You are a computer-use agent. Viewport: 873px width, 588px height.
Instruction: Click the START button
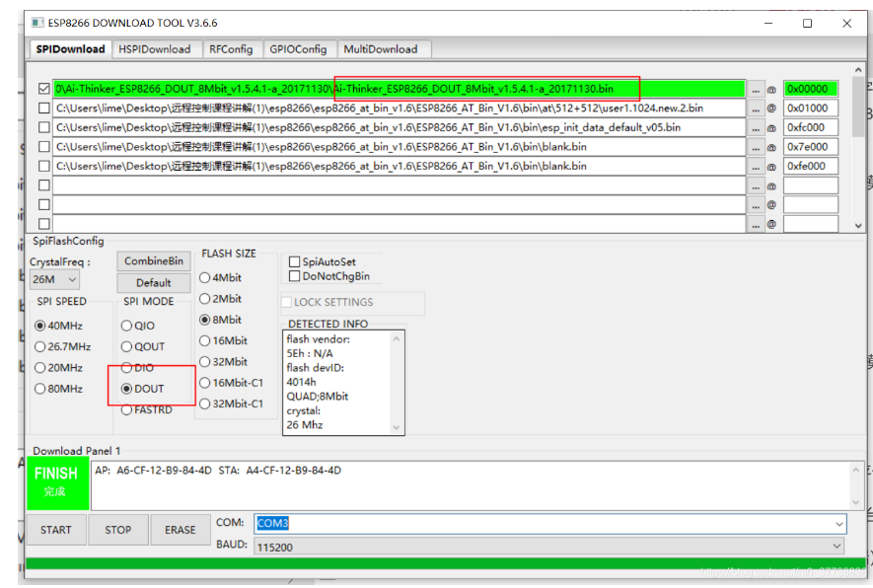(56, 530)
